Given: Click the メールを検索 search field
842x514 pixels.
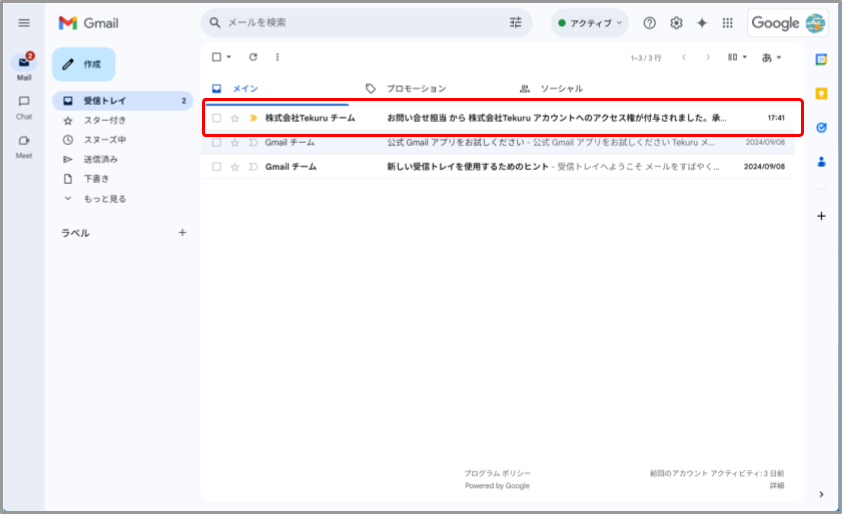Looking at the screenshot, I should [x=365, y=23].
